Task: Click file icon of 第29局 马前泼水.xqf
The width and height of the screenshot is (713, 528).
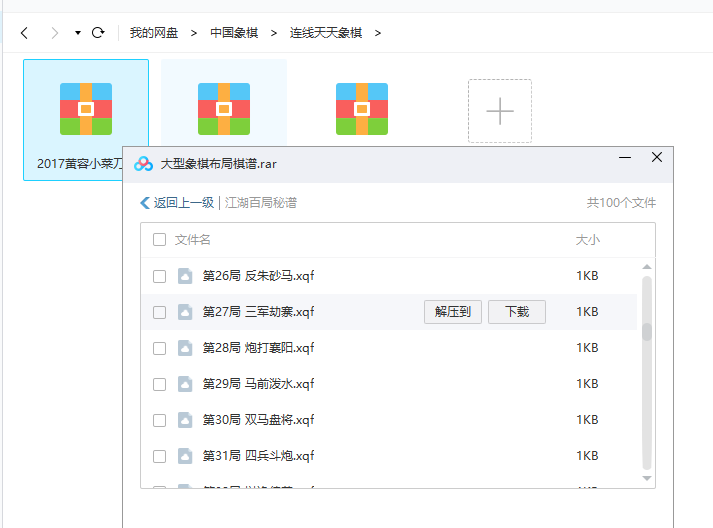Action: point(185,384)
